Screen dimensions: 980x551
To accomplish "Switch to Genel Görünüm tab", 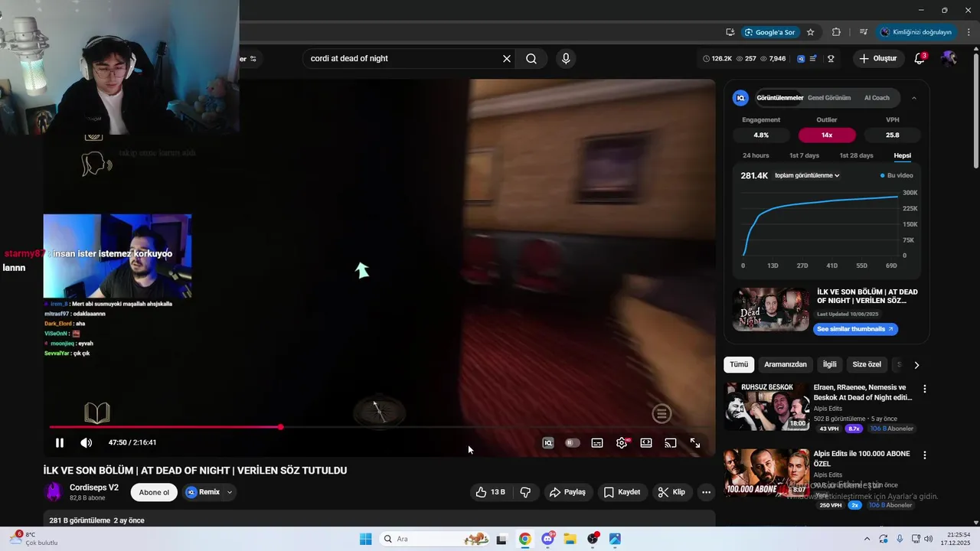I will [x=829, y=98].
